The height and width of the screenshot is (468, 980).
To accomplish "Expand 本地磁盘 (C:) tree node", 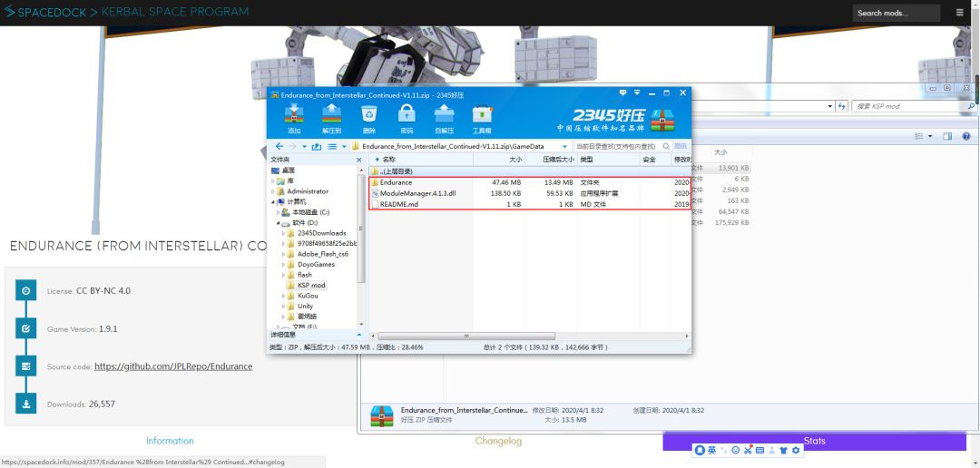I will tap(279, 212).
